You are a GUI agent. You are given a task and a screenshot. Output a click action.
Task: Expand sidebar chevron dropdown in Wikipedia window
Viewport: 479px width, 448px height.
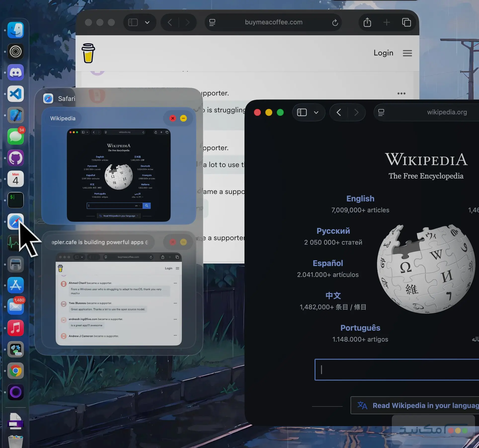click(316, 112)
